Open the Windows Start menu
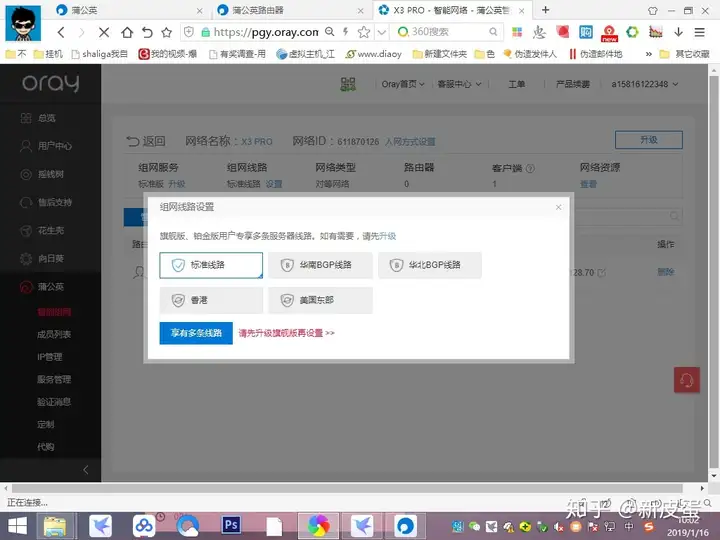 tap(17, 526)
